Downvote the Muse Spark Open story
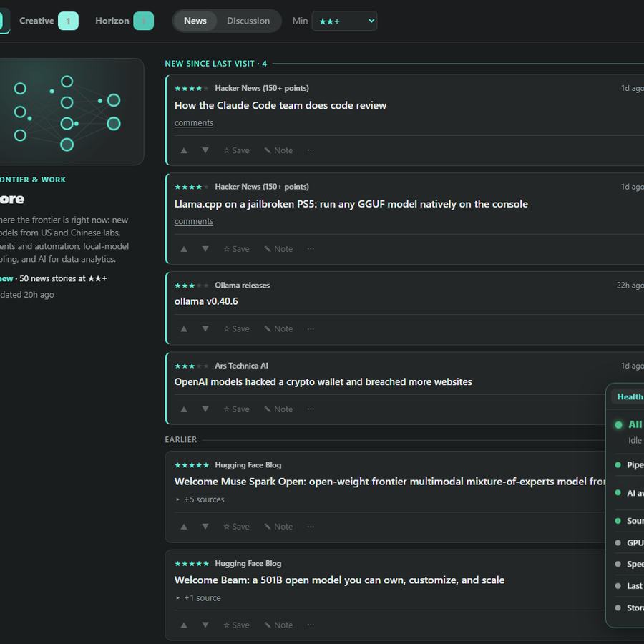Viewport: 644px width, 644px height. point(205,527)
